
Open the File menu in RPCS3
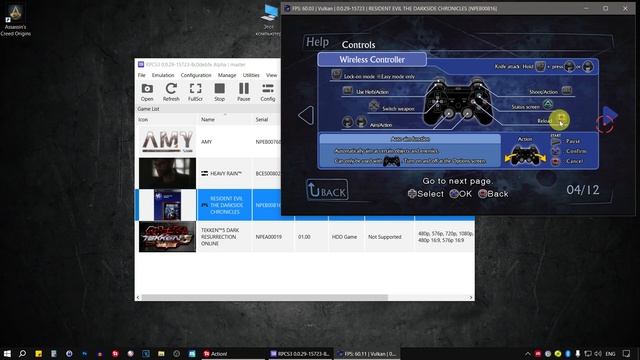click(x=142, y=75)
